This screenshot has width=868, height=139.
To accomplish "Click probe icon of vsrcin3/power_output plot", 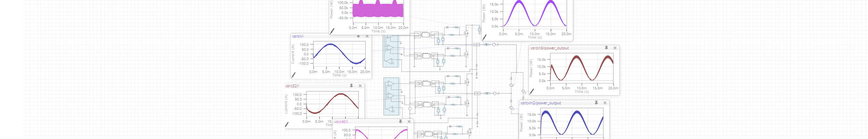I will click(x=532, y=91).
